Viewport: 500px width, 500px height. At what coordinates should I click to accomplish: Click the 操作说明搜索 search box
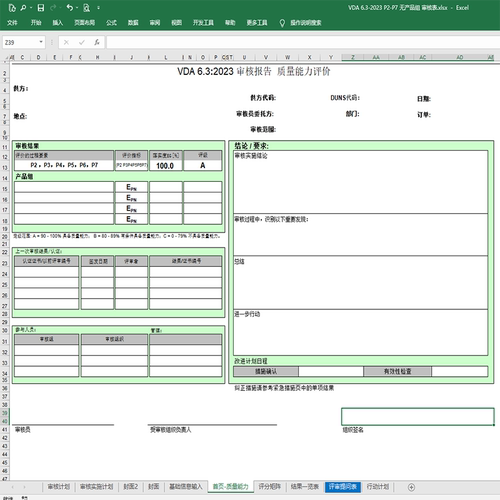pos(305,23)
